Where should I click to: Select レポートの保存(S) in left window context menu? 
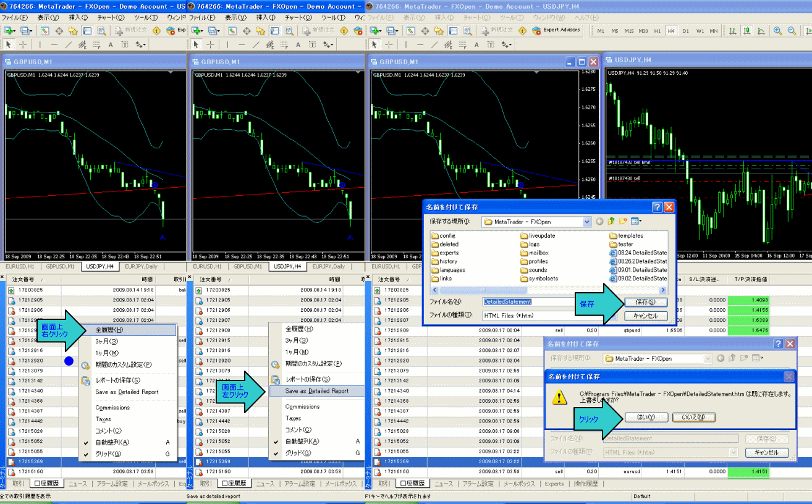coord(128,380)
